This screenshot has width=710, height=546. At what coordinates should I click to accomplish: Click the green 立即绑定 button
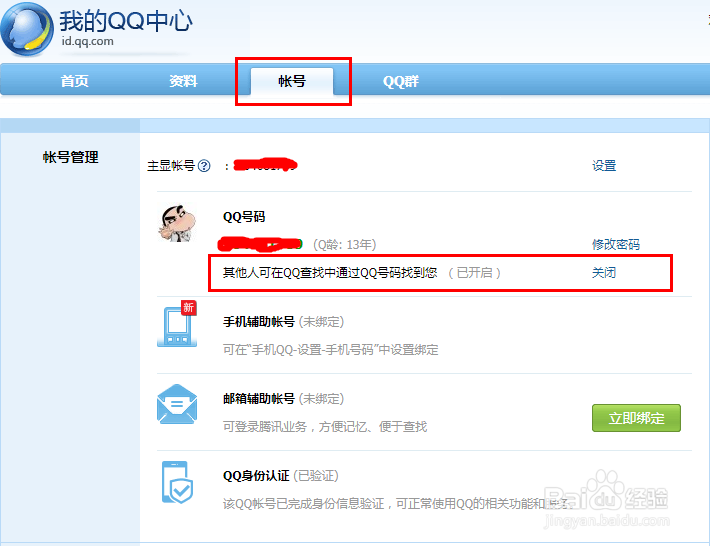636,418
